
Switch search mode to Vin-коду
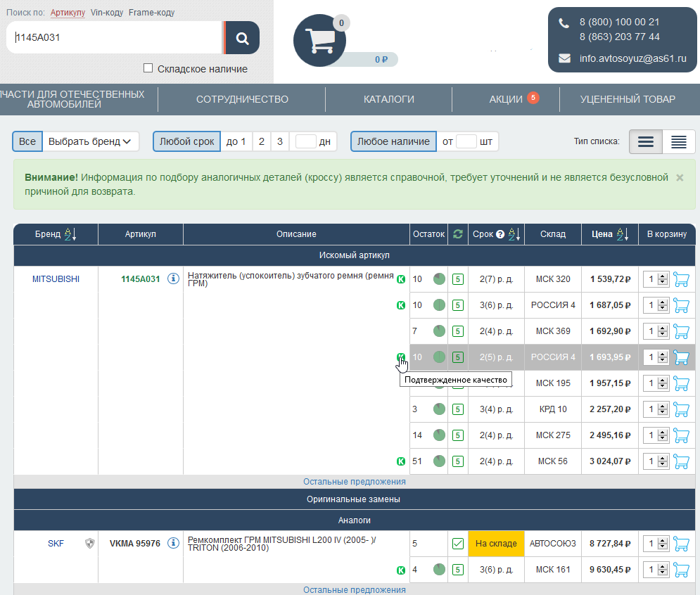(x=107, y=13)
